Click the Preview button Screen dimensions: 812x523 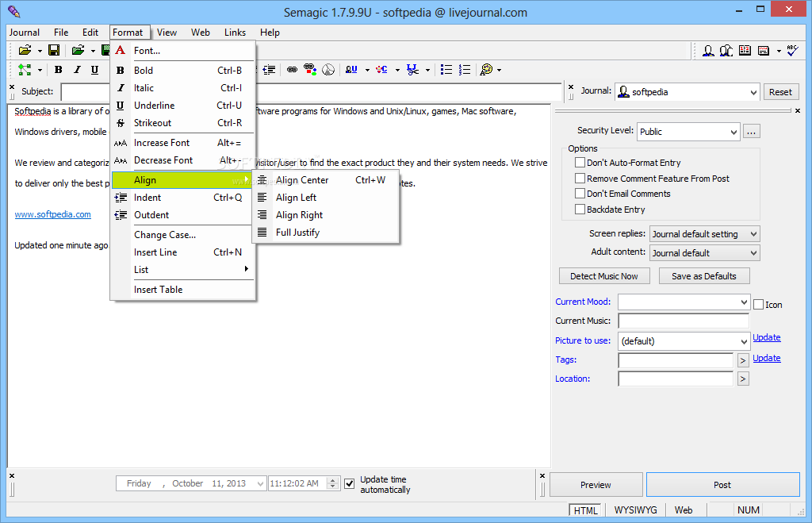596,485
